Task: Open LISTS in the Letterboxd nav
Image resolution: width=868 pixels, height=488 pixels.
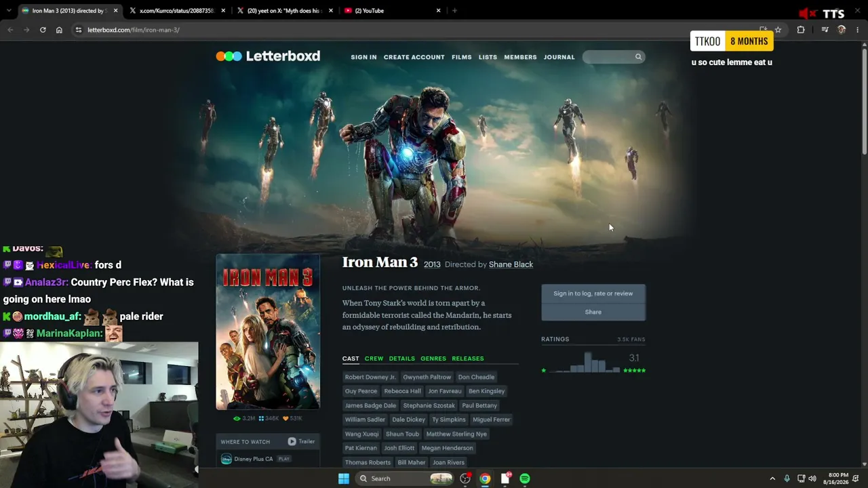Action: [488, 57]
